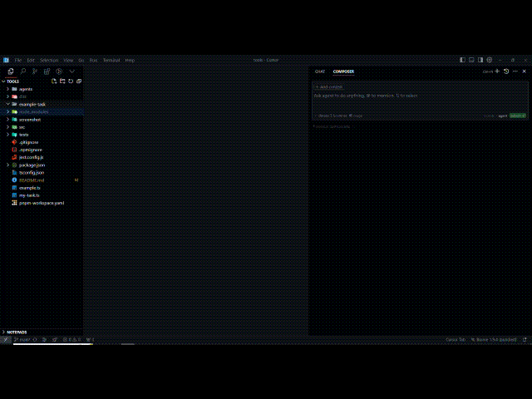
Task: Open composer history icon
Action: click(506, 71)
